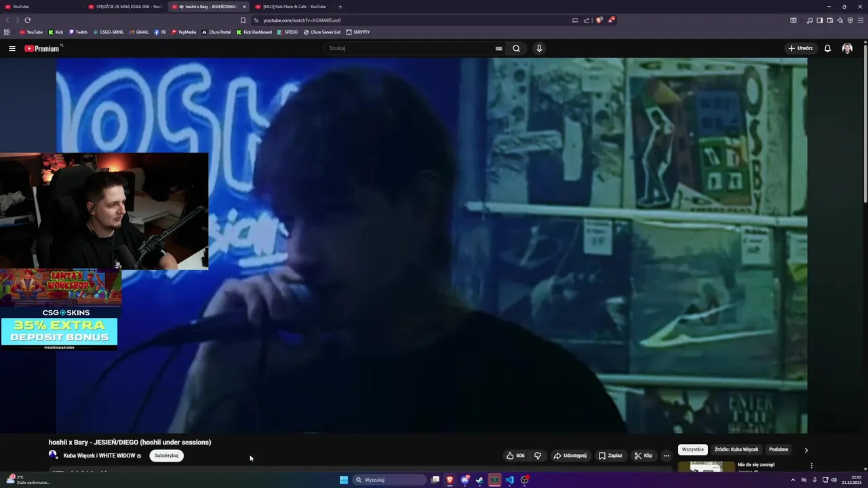Switch to the 'SPĘDŹCIE ZE MNĄ KILKA DNI' tab
868x488 pixels.
[125, 7]
